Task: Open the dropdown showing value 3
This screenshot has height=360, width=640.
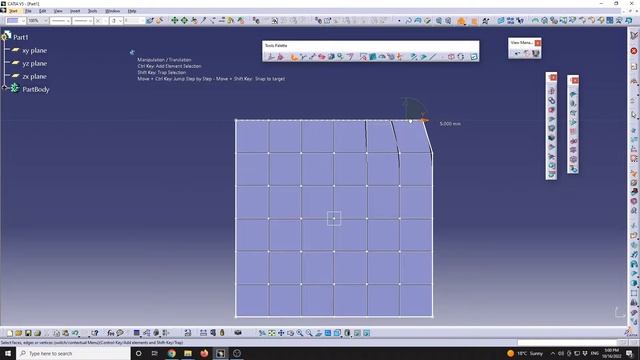Action: 116,20
